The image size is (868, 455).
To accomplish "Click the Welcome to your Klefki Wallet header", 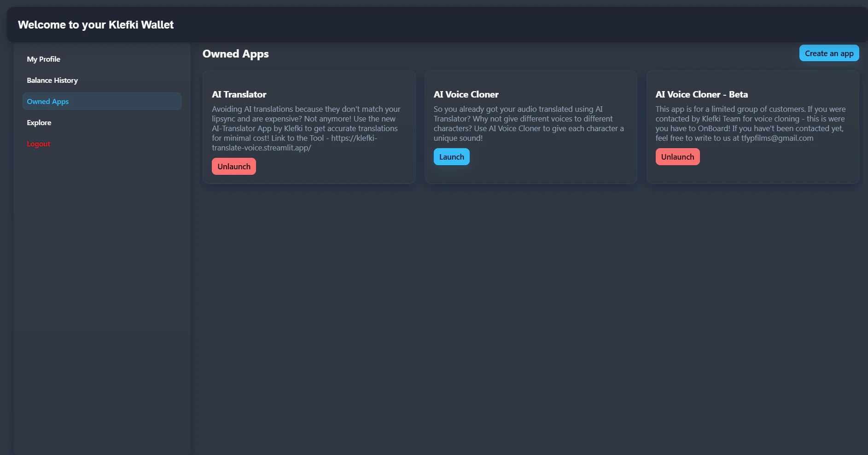I will click(96, 25).
